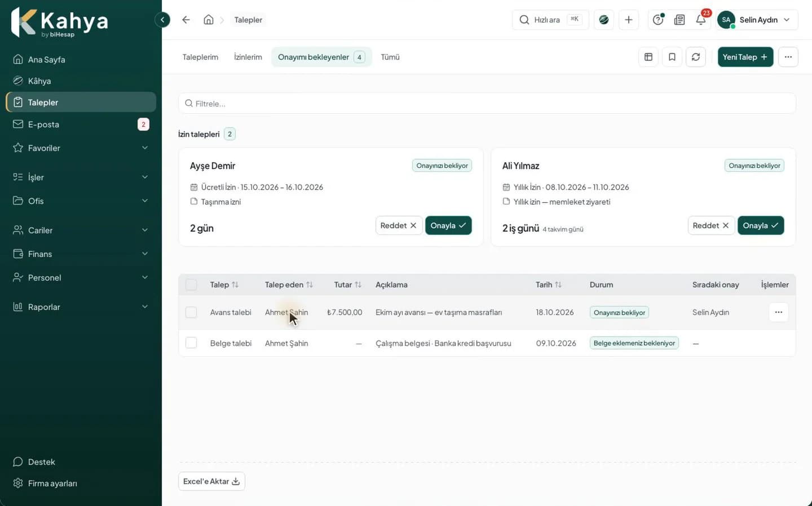Switch to the Tümü tab
Screen dimensions: 812x506
tap(390, 57)
